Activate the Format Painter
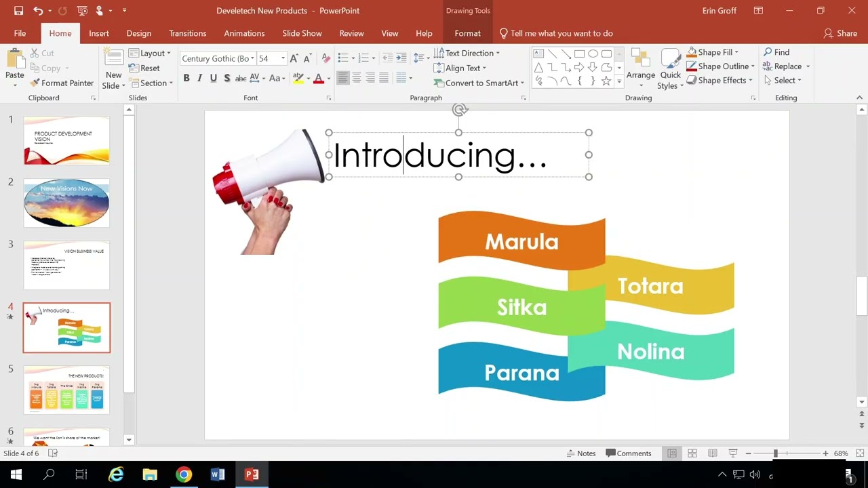The image size is (868, 488). pyautogui.click(x=62, y=83)
